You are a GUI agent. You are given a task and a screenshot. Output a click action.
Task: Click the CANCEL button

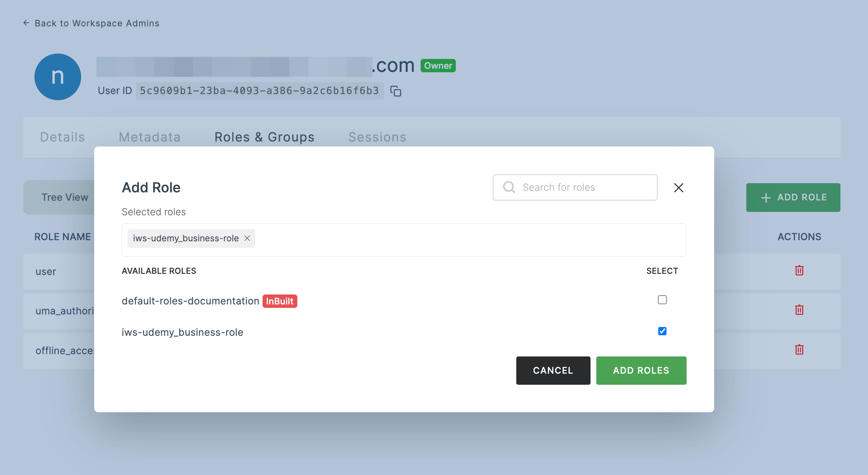[553, 370]
